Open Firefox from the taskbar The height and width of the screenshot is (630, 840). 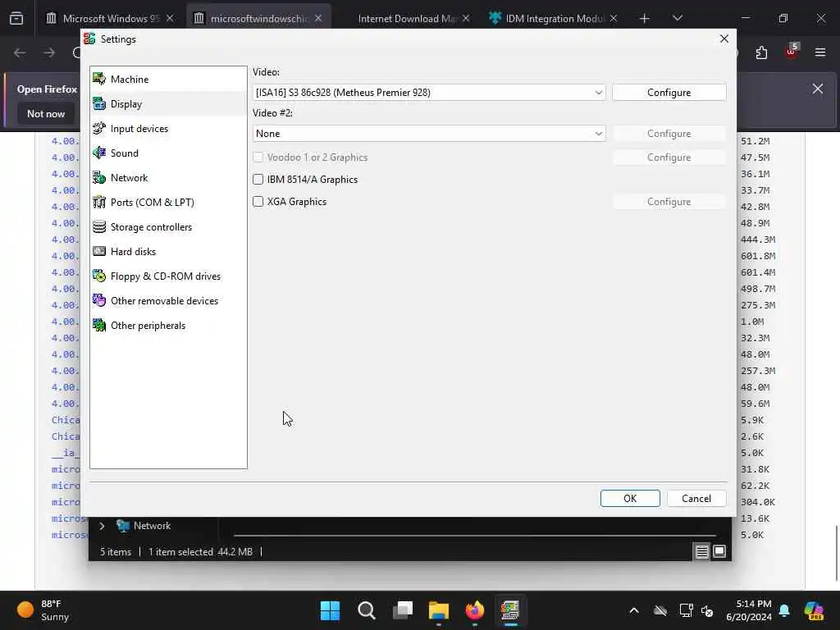click(475, 610)
